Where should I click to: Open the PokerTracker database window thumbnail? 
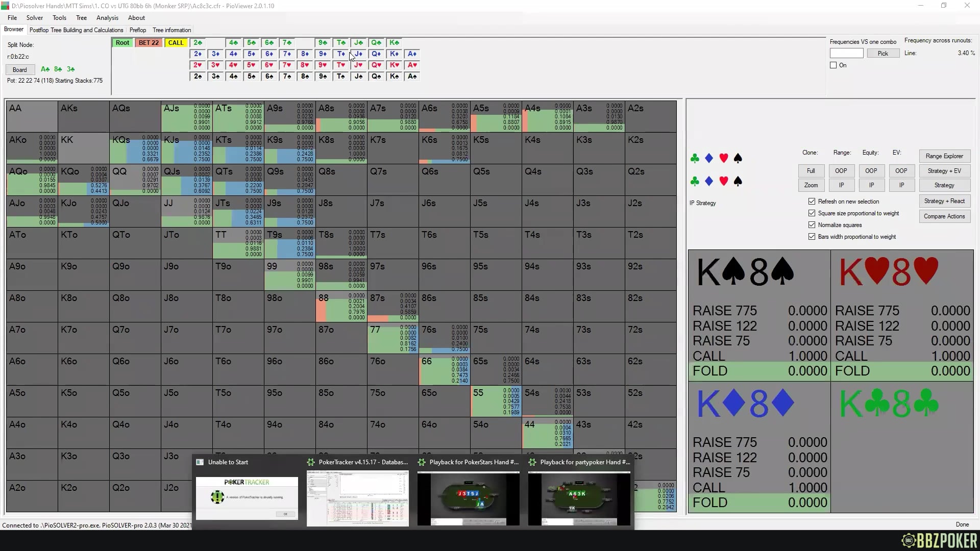point(357,497)
